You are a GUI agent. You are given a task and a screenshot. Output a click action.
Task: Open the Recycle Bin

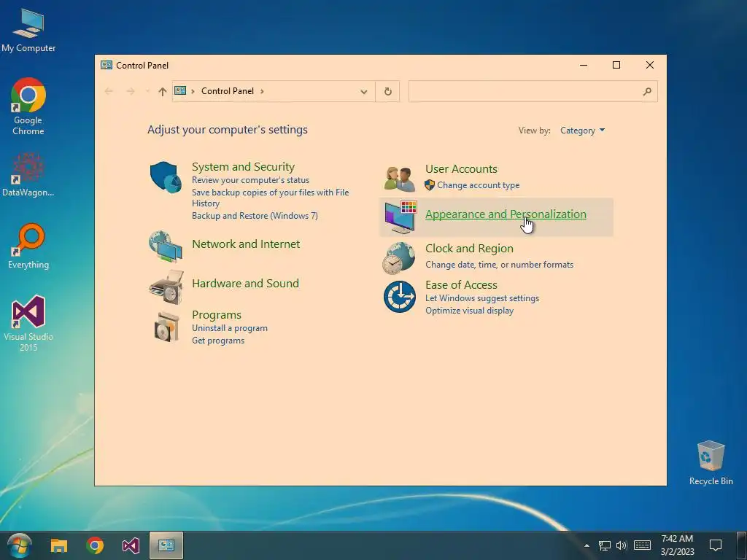pyautogui.click(x=711, y=463)
